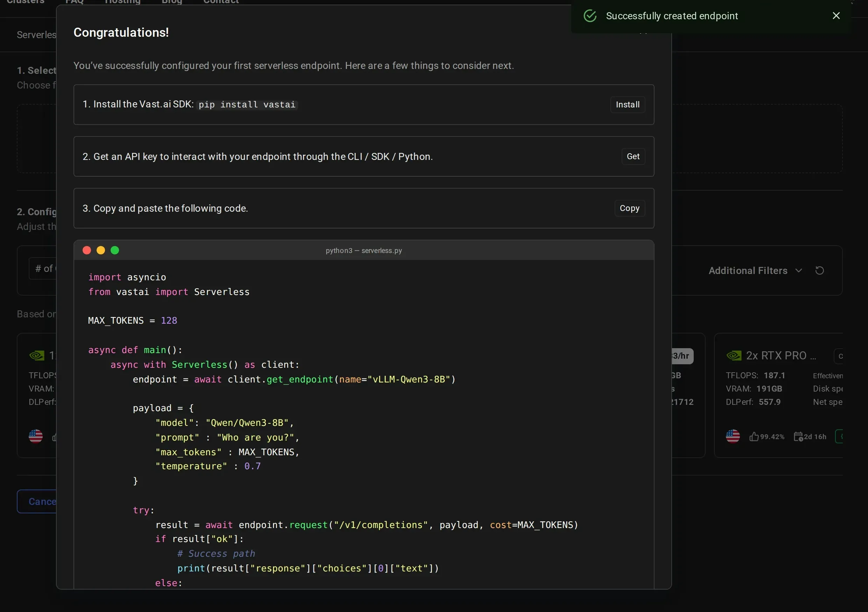868x612 pixels.
Task: Click the 'async def main():' code line
Action: click(135, 350)
